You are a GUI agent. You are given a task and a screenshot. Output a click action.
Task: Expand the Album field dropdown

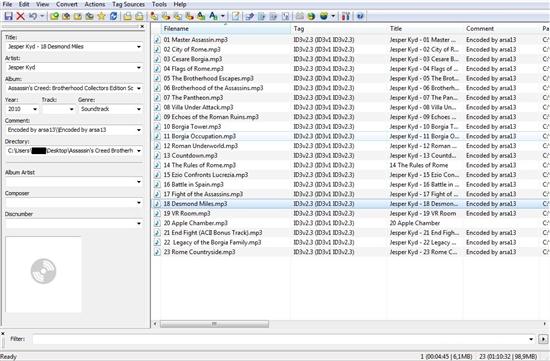(x=139, y=88)
